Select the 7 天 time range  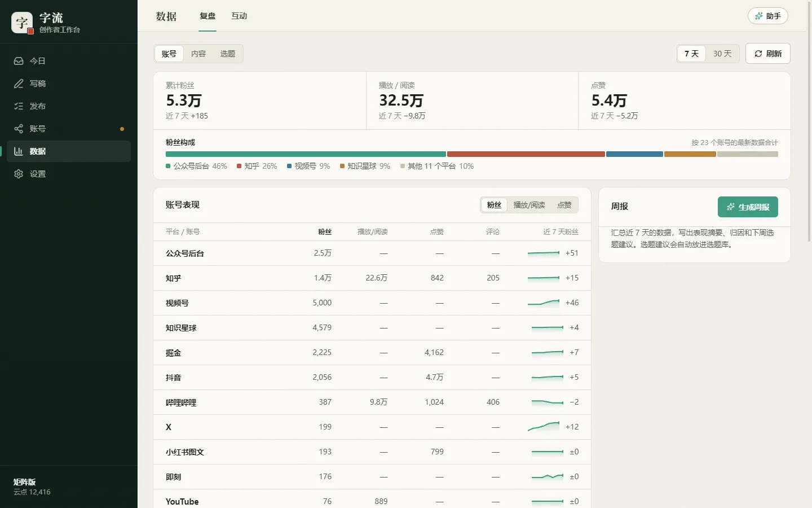click(691, 54)
